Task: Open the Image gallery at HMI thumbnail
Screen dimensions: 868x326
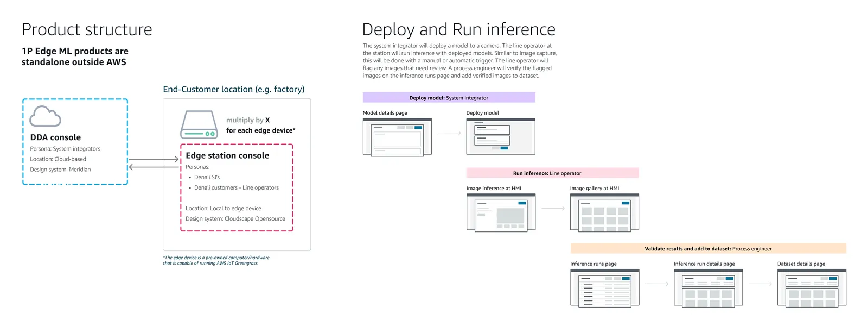Action: tap(604, 212)
